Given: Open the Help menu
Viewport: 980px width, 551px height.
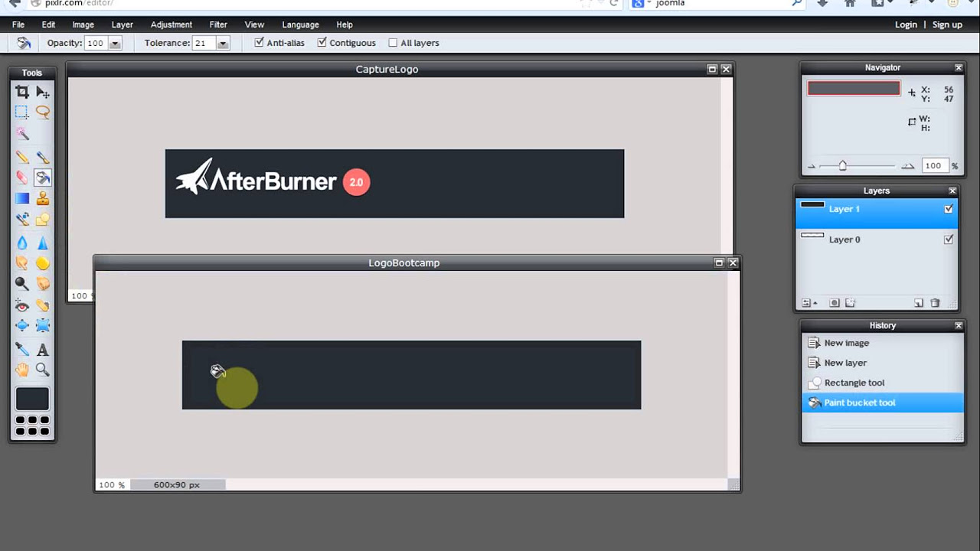Looking at the screenshot, I should point(345,24).
